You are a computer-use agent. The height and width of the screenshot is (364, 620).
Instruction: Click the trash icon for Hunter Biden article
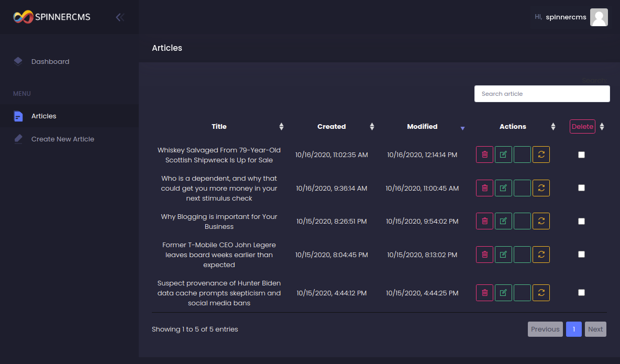click(x=484, y=293)
